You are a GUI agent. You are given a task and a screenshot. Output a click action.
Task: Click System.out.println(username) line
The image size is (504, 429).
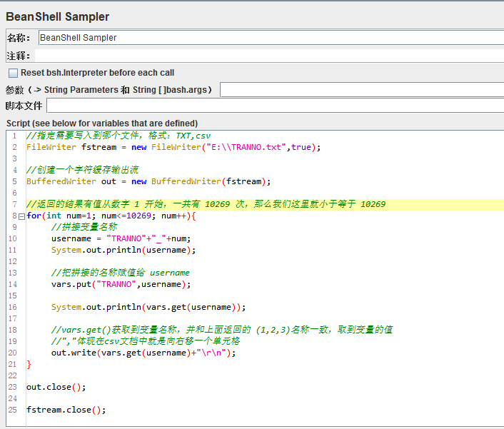pos(124,250)
